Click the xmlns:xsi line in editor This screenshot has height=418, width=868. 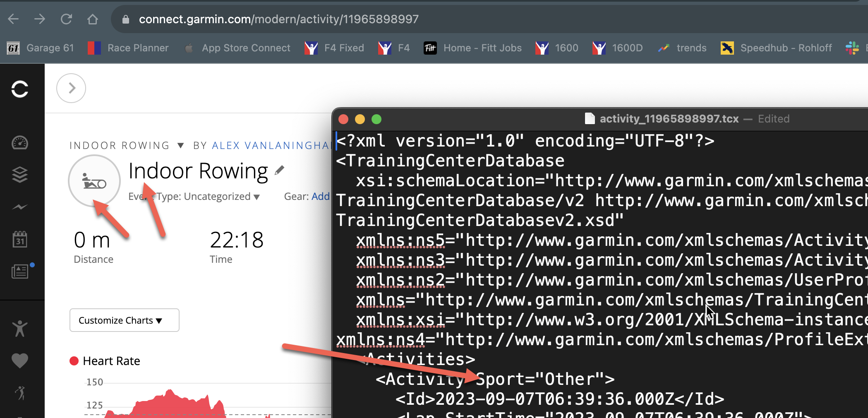click(x=611, y=320)
